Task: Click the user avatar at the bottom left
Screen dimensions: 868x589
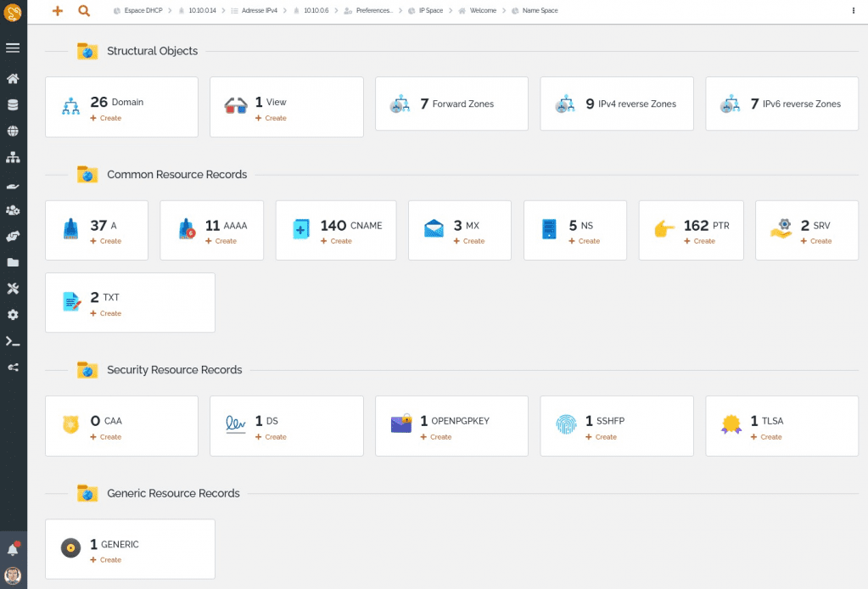Action: [14, 575]
